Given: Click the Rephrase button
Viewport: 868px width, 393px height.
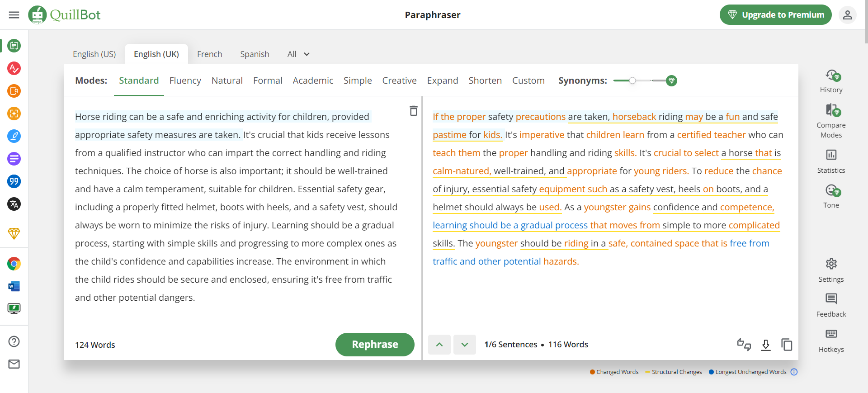Looking at the screenshot, I should (x=375, y=345).
